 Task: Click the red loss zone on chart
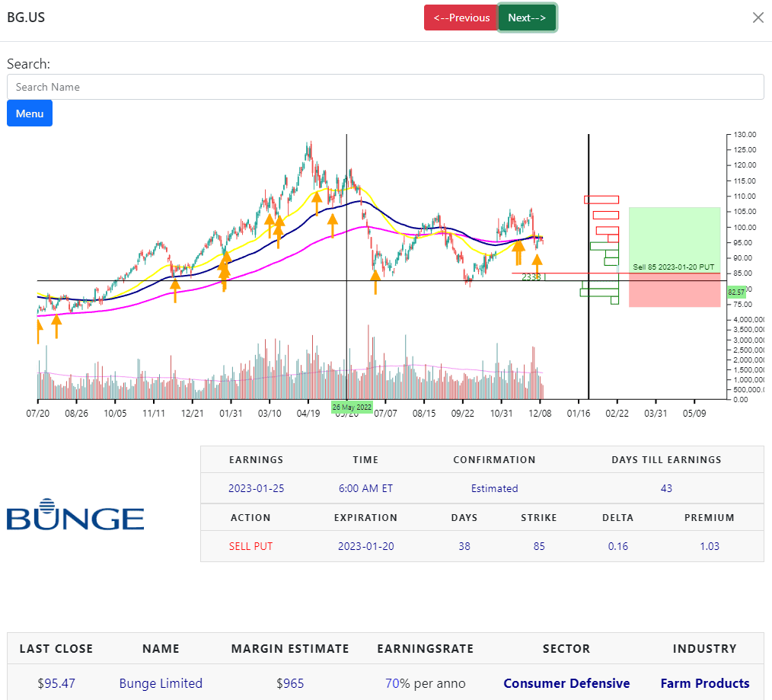(675, 290)
